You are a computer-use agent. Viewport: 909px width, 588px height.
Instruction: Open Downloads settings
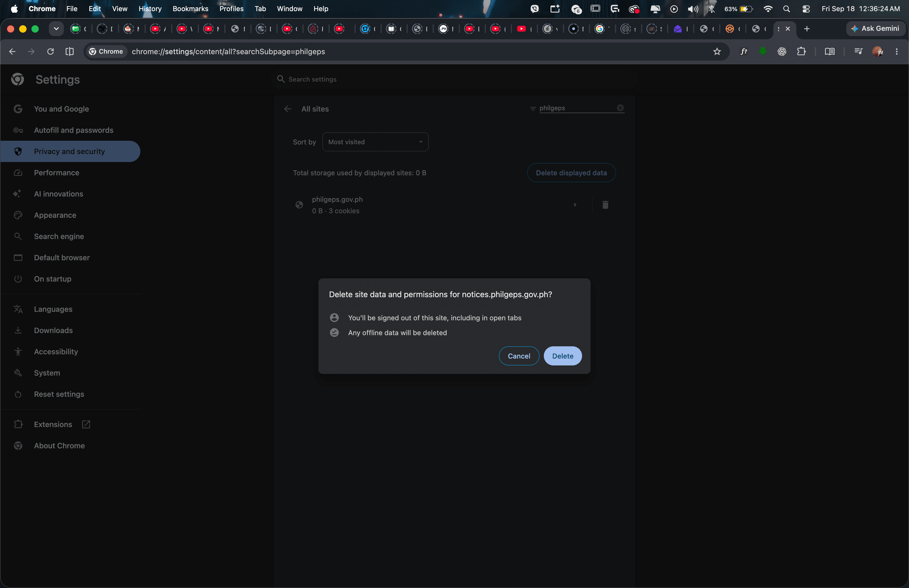(53, 330)
